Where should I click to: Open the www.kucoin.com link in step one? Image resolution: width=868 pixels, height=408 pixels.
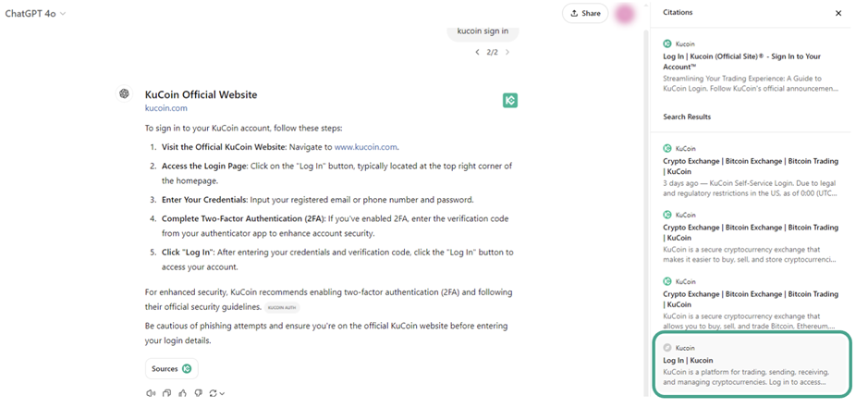(365, 147)
